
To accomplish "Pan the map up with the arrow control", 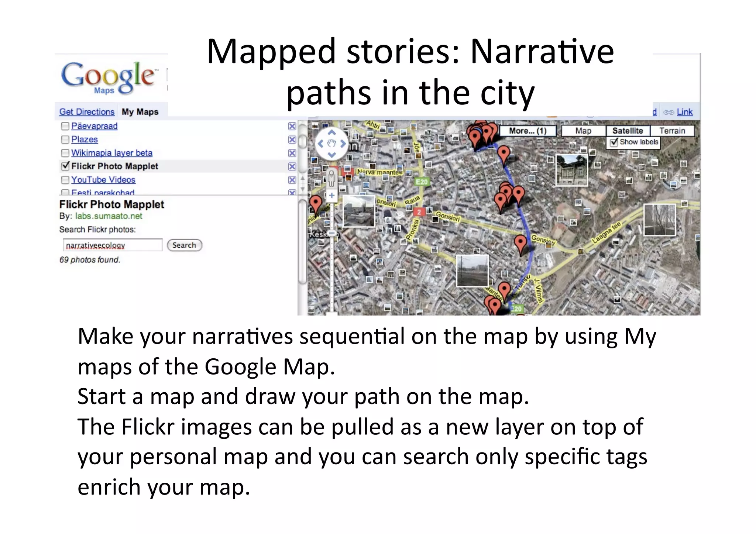I will 331,132.
